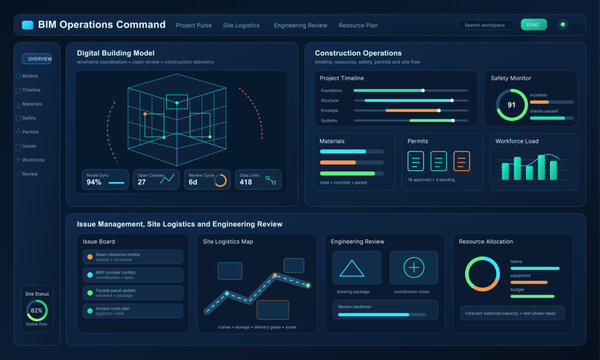The height and width of the screenshot is (360, 600).
Task: Click the orange Materials progress bar
Action: click(338, 163)
